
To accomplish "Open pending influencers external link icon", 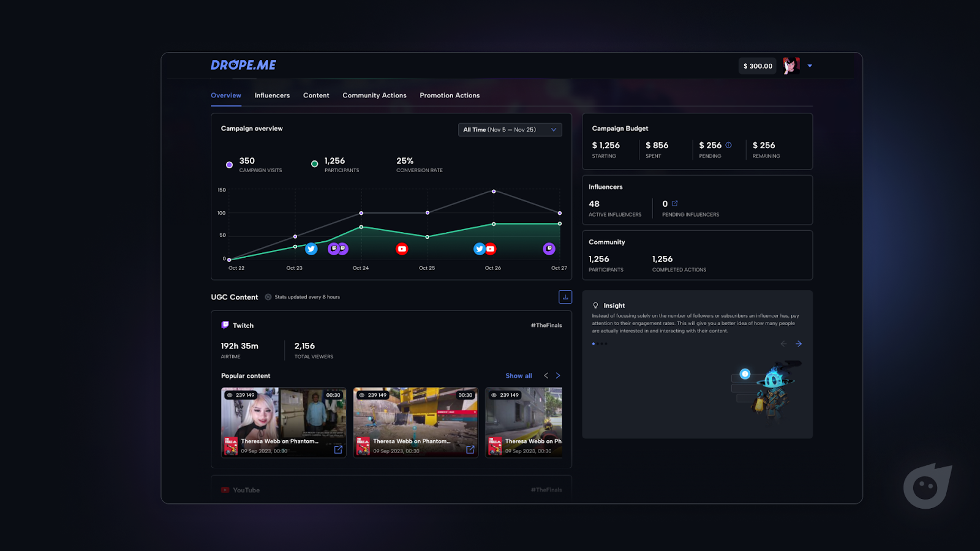I will point(675,203).
